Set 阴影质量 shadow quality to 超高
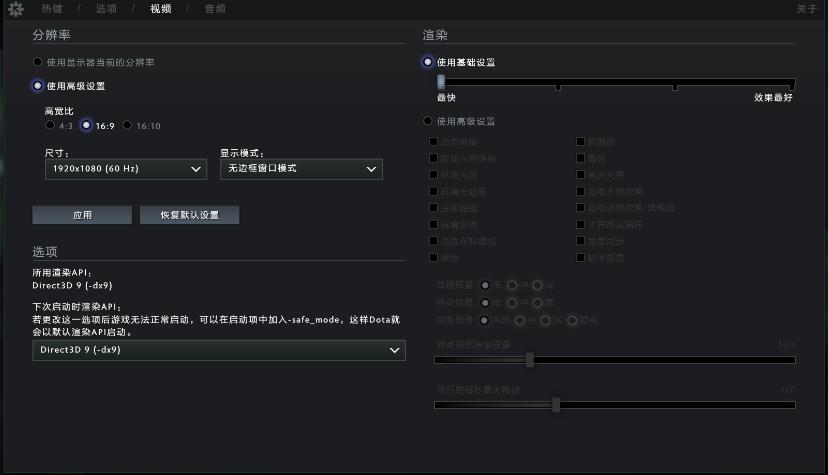The height and width of the screenshot is (475, 828). tap(572, 320)
